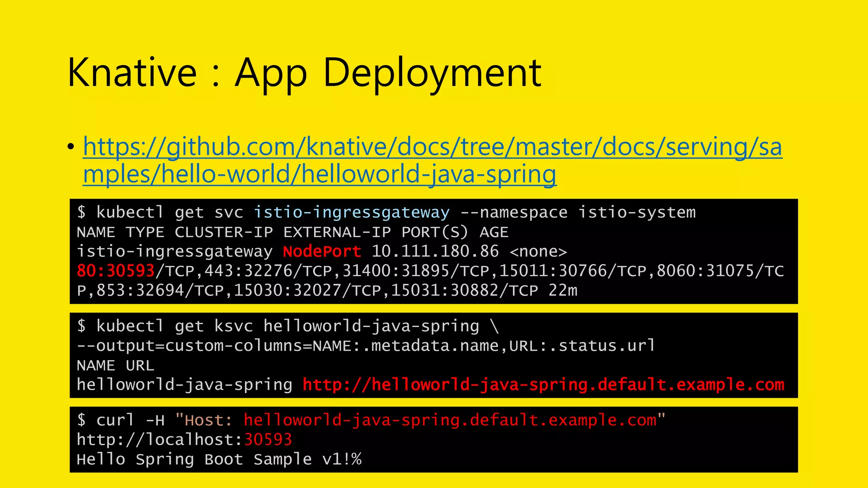Screen dimensions: 868x488
Task: Click the 'http://localhost:30593' address
Action: 184,440
